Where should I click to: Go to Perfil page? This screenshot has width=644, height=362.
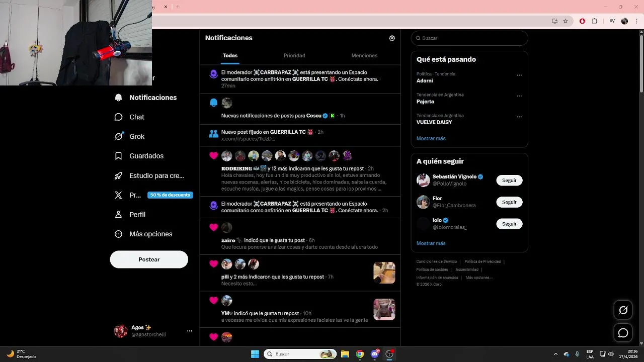pyautogui.click(x=130, y=215)
